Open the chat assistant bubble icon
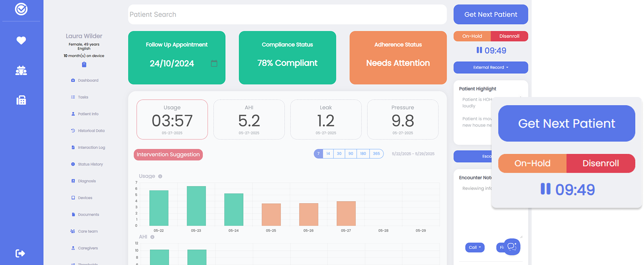The image size is (644, 265). click(512, 247)
